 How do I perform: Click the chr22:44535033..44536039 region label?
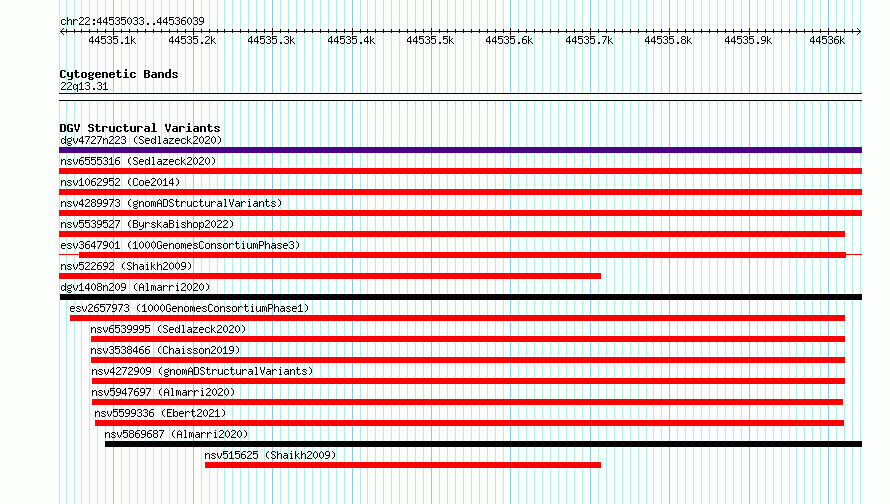132,21
